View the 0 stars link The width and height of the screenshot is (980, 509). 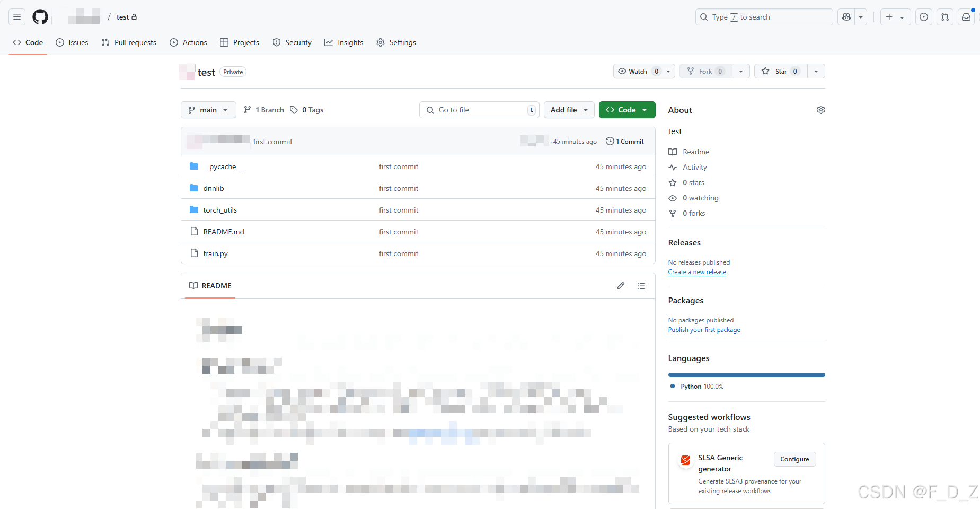(x=686, y=182)
